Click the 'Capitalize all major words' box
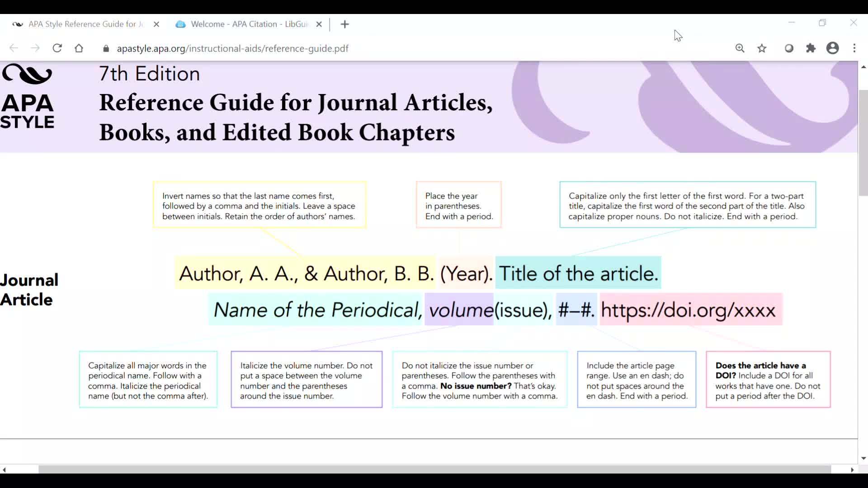868x488 pixels. pyautogui.click(x=148, y=380)
